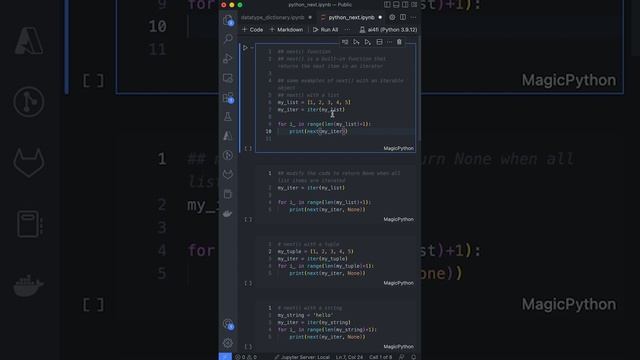This screenshot has width=640, height=360.
Task: Toggle primary sidebar layout icon in title bar
Action: tap(387, 4)
